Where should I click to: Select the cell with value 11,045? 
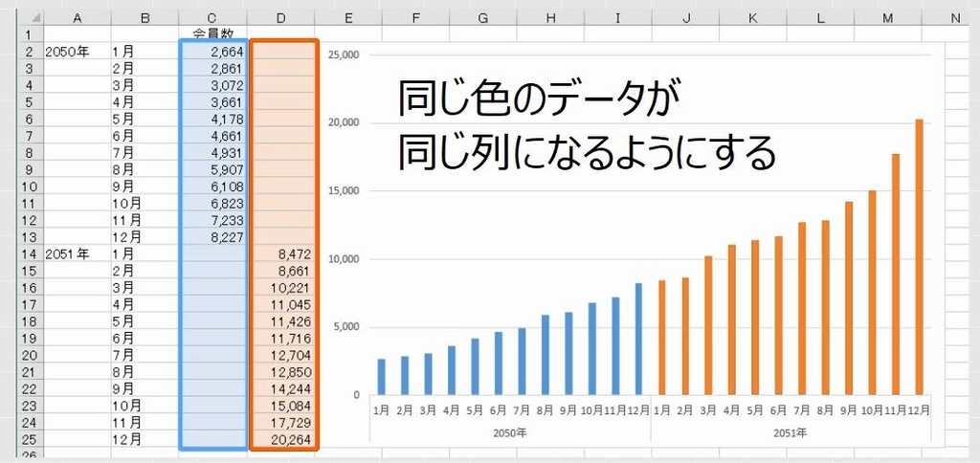tap(280, 304)
